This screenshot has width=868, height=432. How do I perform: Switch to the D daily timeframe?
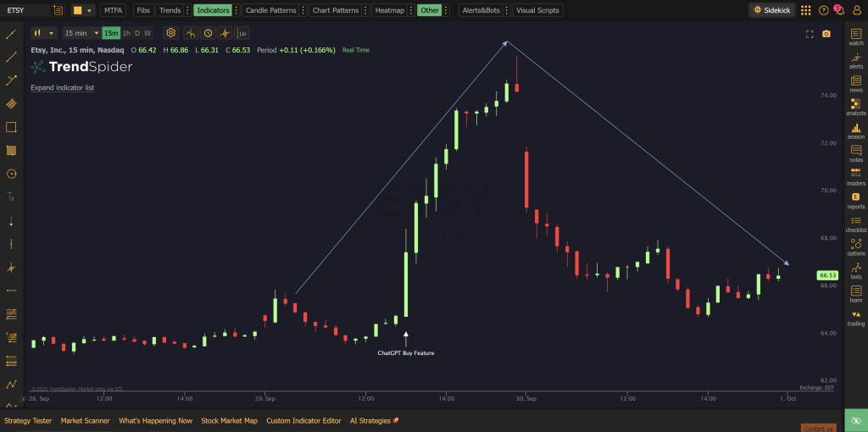click(137, 33)
